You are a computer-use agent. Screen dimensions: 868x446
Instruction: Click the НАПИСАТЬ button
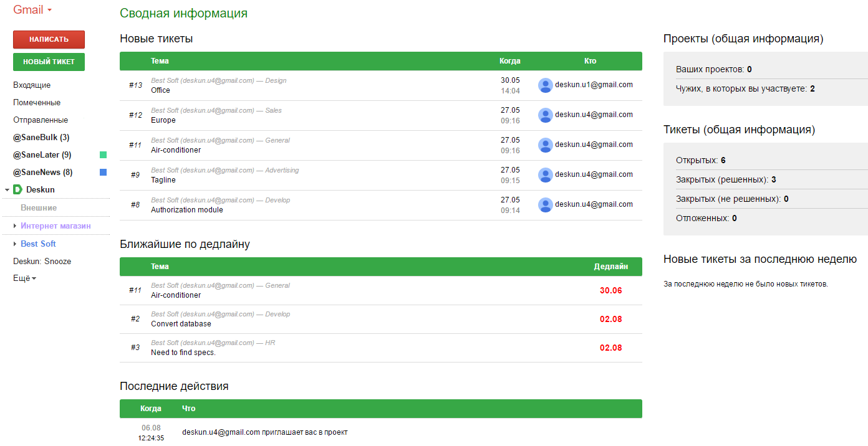49,39
